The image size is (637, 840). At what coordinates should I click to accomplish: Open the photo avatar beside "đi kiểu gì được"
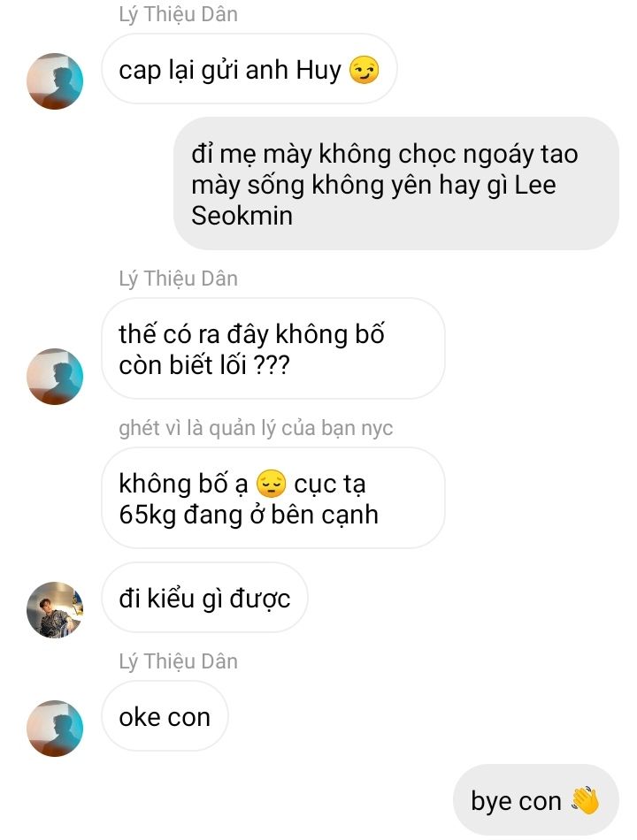click(55, 609)
